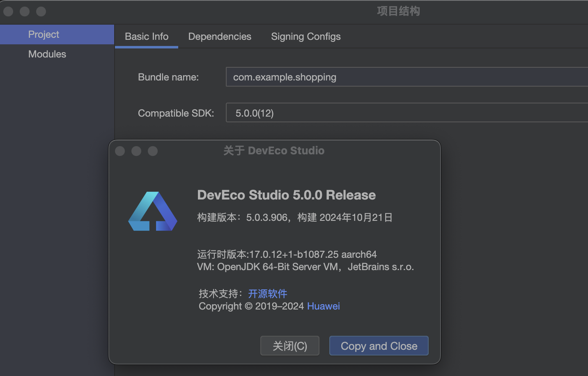Open the Huawei link
The width and height of the screenshot is (588, 376).
tap(324, 306)
